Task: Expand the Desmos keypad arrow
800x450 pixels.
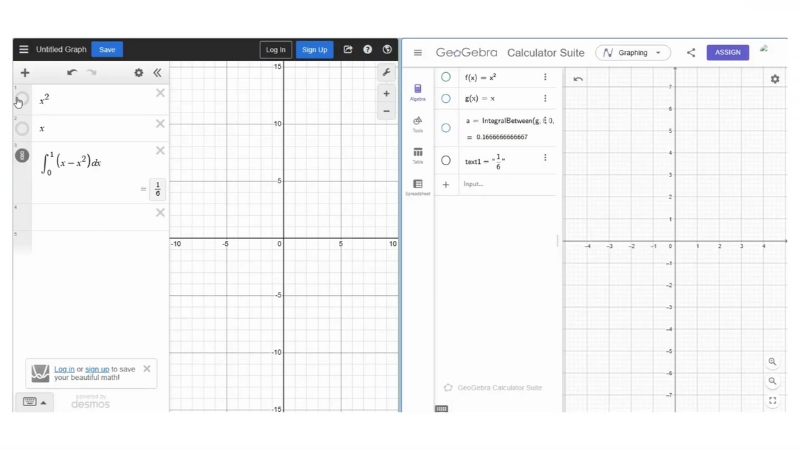Action: click(x=44, y=403)
